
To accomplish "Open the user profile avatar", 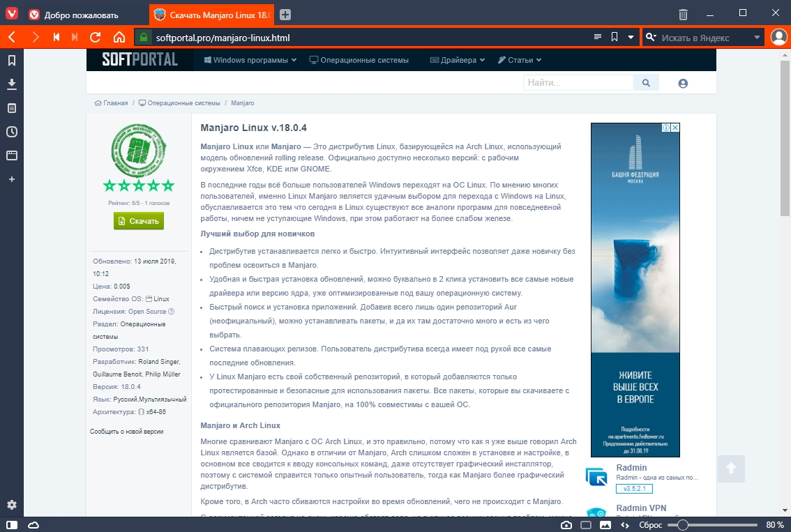I will pos(779,38).
